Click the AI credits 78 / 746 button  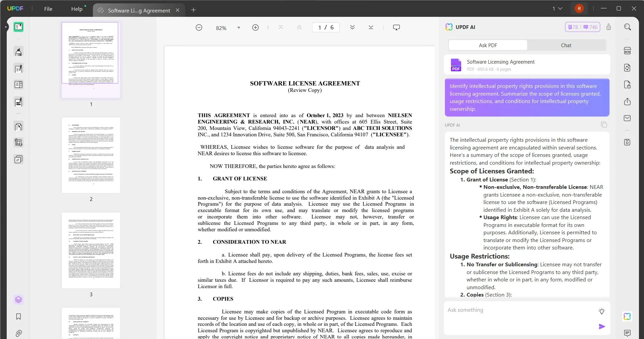click(x=582, y=27)
